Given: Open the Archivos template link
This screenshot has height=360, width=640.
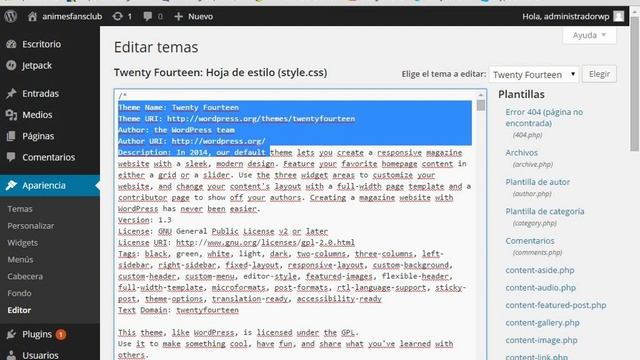Looking at the screenshot, I should [x=522, y=153].
